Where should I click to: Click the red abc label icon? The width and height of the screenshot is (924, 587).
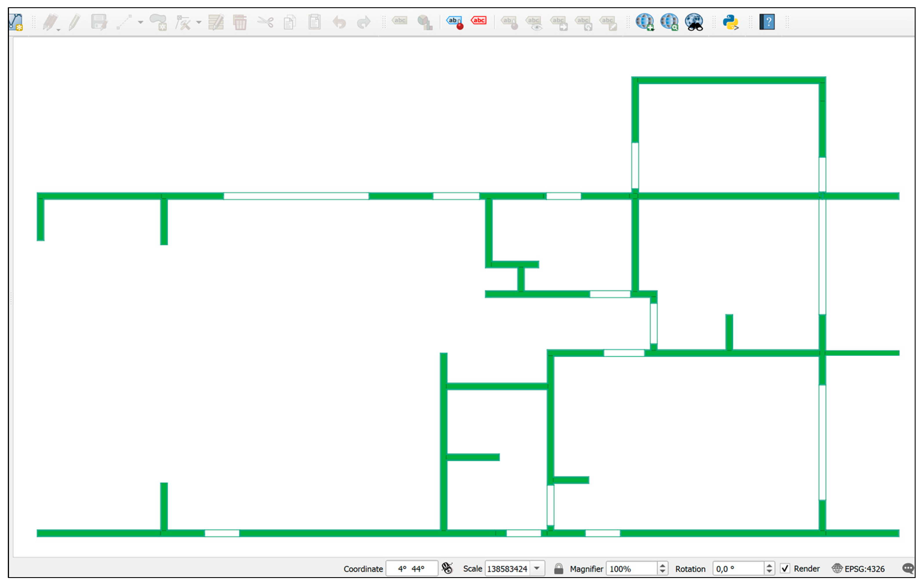coord(479,20)
